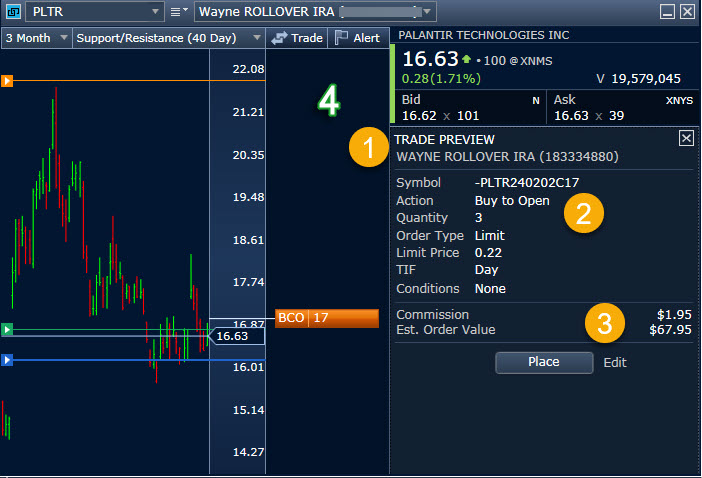Click the Ask 16.63 quote box
This screenshot has width=702, height=478.
coord(620,108)
